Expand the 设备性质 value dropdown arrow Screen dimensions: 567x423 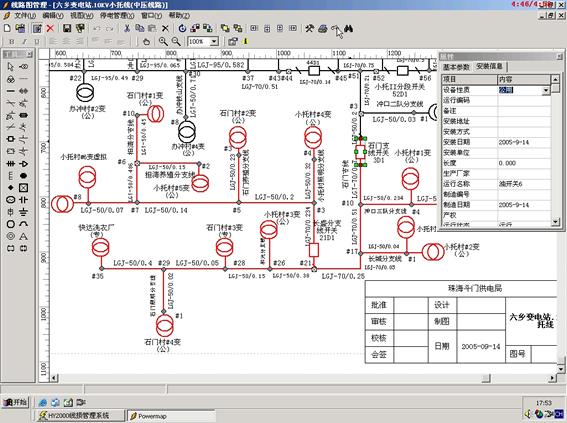coord(546,90)
